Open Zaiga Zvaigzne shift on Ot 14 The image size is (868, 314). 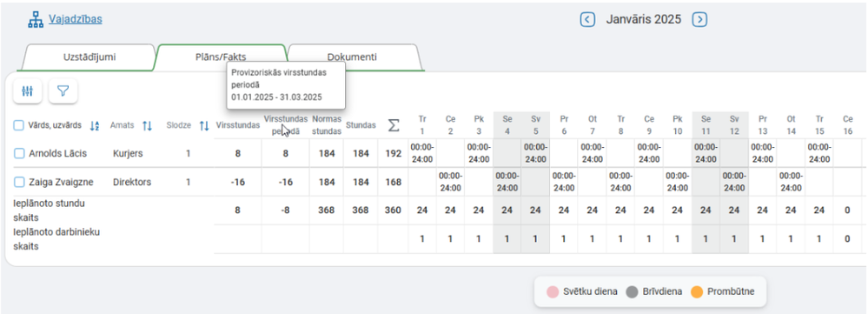(x=791, y=182)
